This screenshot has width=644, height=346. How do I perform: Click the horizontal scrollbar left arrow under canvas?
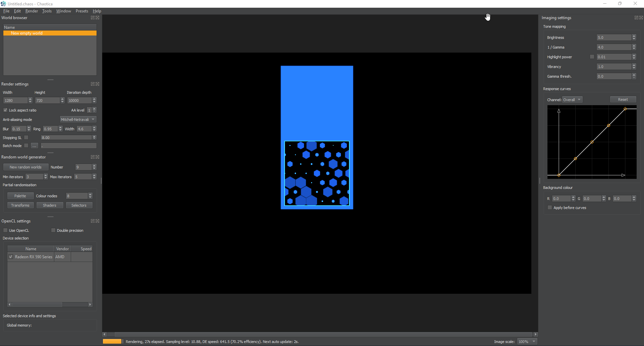pyautogui.click(x=105, y=334)
